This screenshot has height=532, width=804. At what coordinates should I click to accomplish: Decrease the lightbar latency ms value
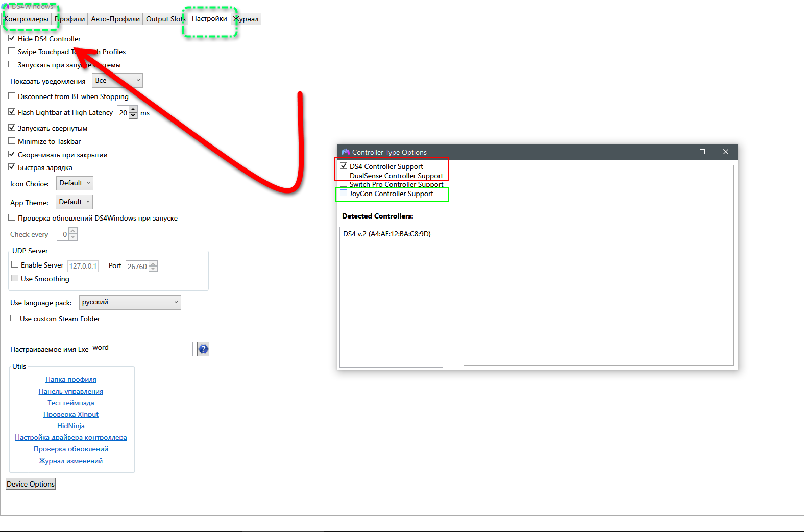coord(133,116)
